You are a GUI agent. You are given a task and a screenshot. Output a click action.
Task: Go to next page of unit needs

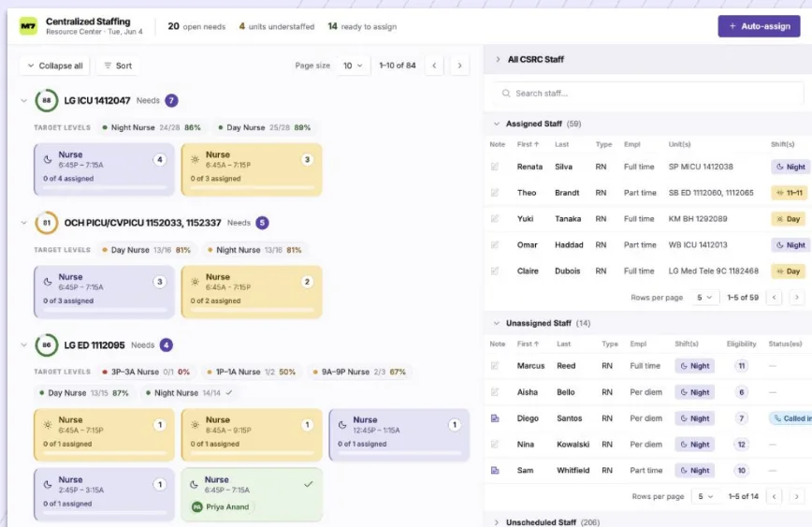tap(459, 66)
